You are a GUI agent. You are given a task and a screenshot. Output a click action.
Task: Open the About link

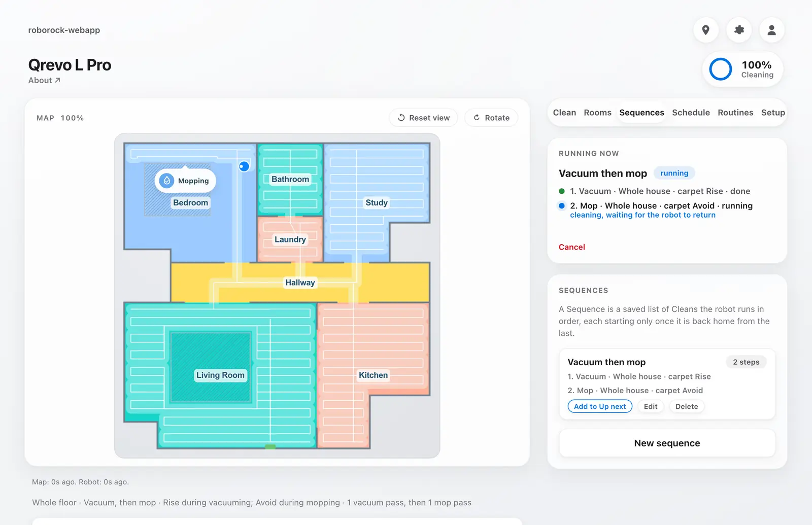(44, 80)
